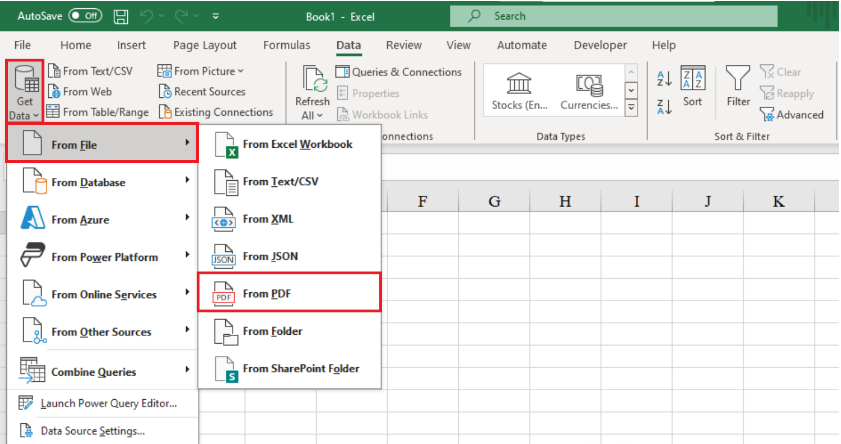Screen dimensions: 841x444
Task: Open the Formulas tab
Action: 286,45
